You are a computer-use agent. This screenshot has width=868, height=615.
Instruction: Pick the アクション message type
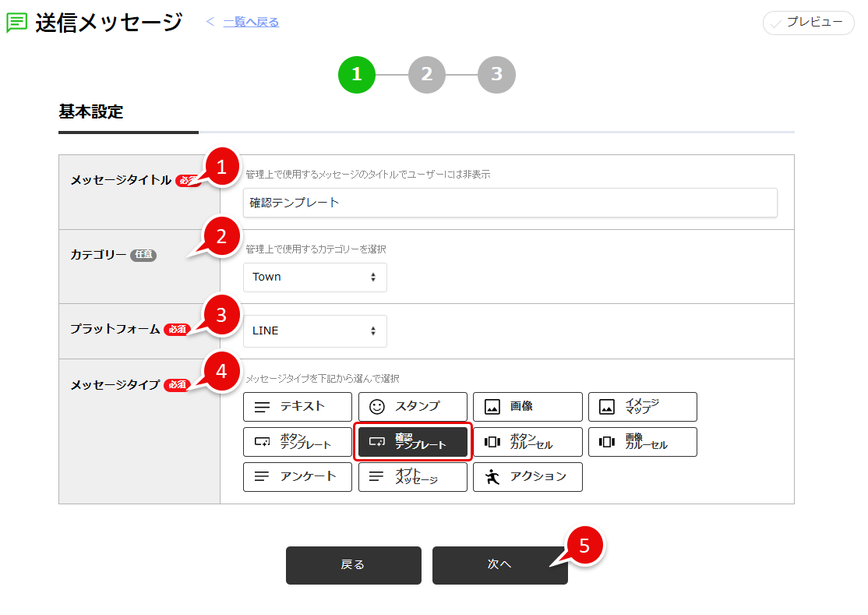click(x=528, y=476)
